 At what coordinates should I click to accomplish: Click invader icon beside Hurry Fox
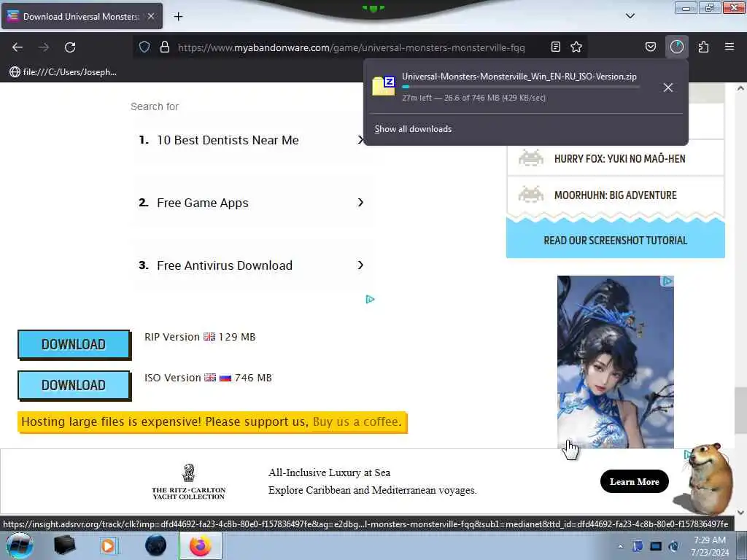531,157
